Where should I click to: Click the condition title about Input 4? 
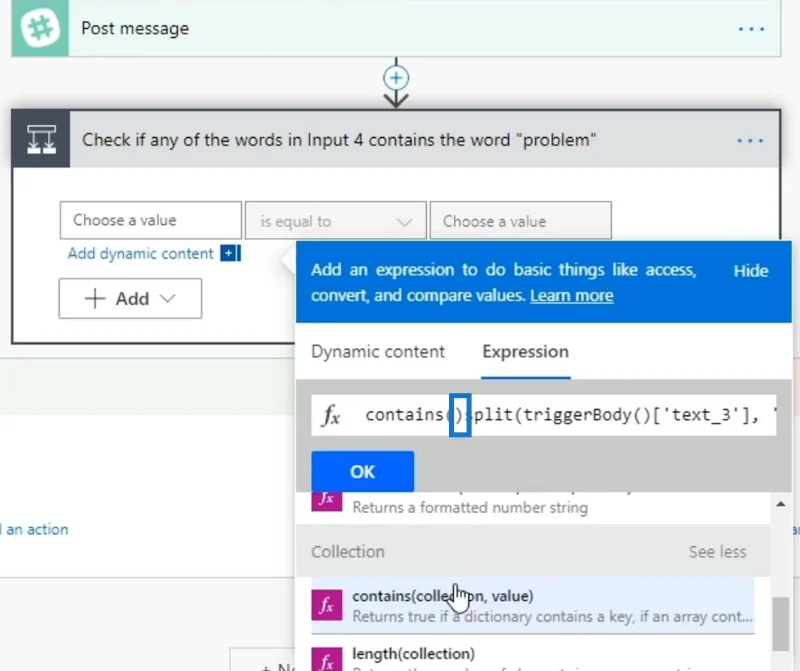point(339,140)
